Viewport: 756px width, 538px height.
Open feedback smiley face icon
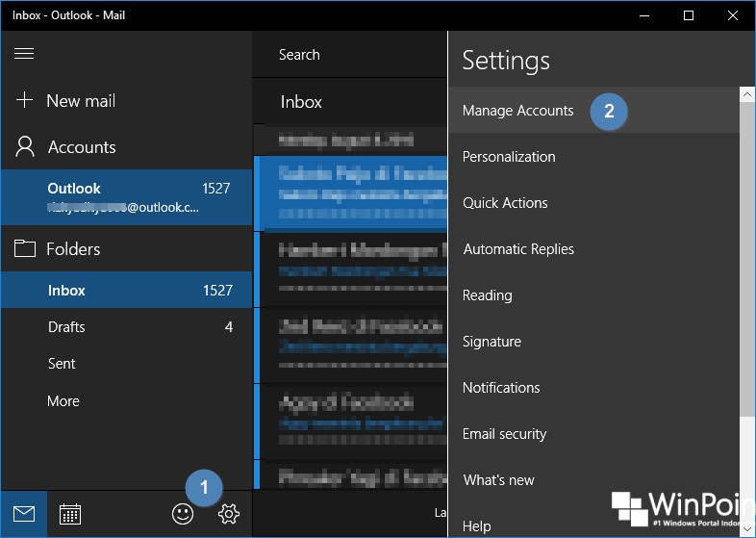click(x=183, y=514)
